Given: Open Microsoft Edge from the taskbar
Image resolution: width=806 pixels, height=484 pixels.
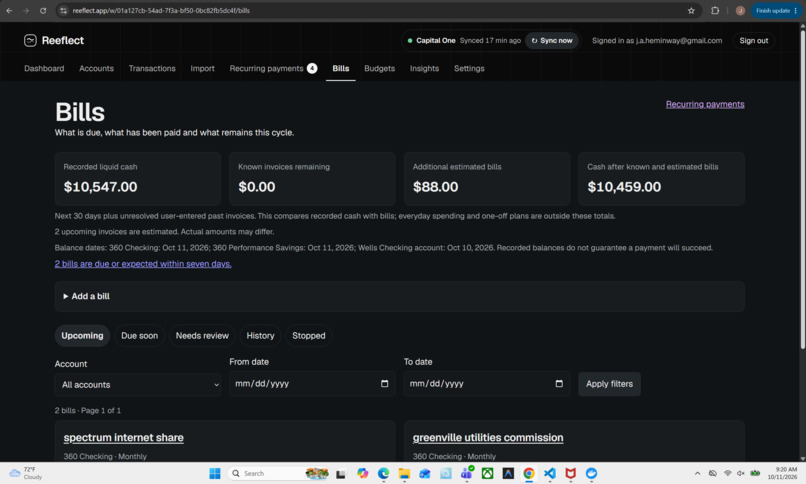Looking at the screenshot, I should 383,473.
